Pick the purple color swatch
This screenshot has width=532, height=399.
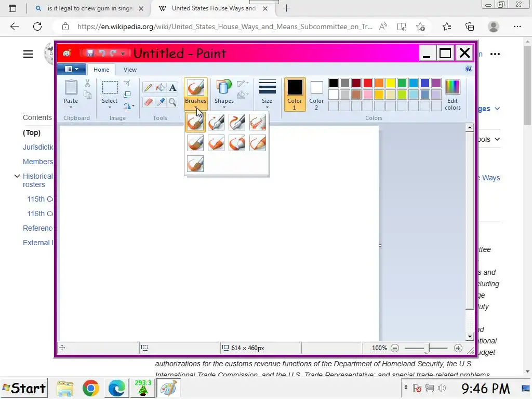click(436, 83)
